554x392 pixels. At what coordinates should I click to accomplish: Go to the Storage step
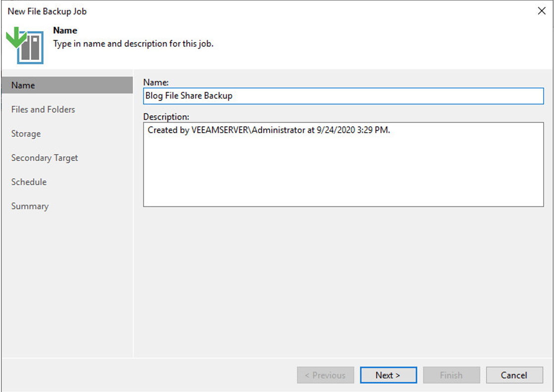click(x=25, y=134)
